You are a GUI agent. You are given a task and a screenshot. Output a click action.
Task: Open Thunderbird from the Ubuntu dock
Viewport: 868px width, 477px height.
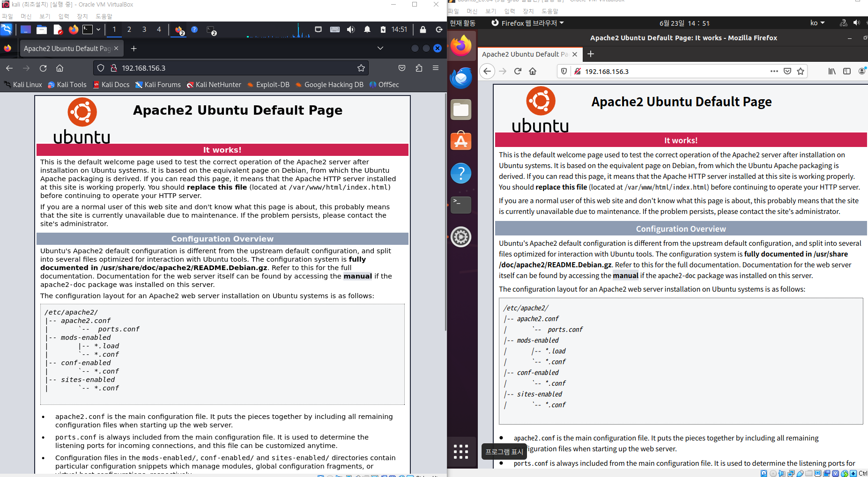[x=461, y=78]
